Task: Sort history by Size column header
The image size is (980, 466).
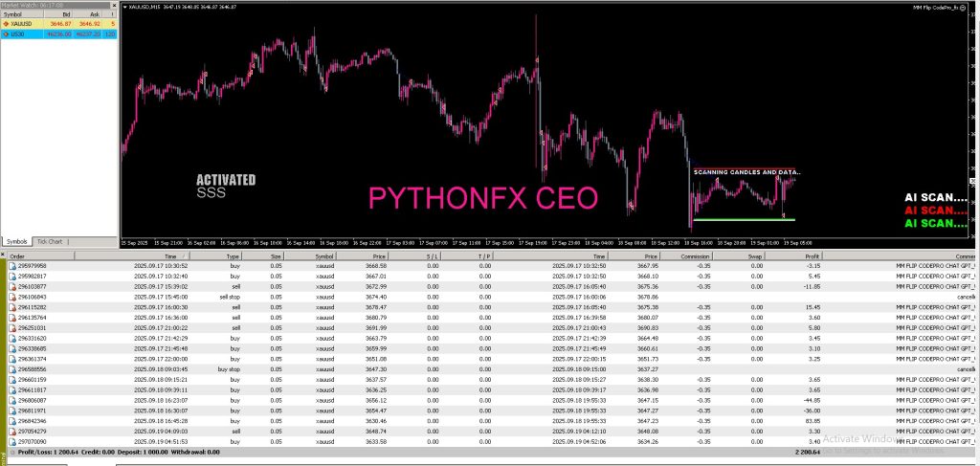Action: 263,256
